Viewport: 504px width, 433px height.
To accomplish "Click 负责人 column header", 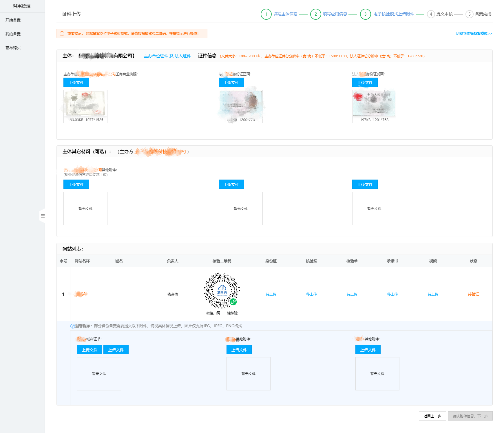I will point(173,261).
